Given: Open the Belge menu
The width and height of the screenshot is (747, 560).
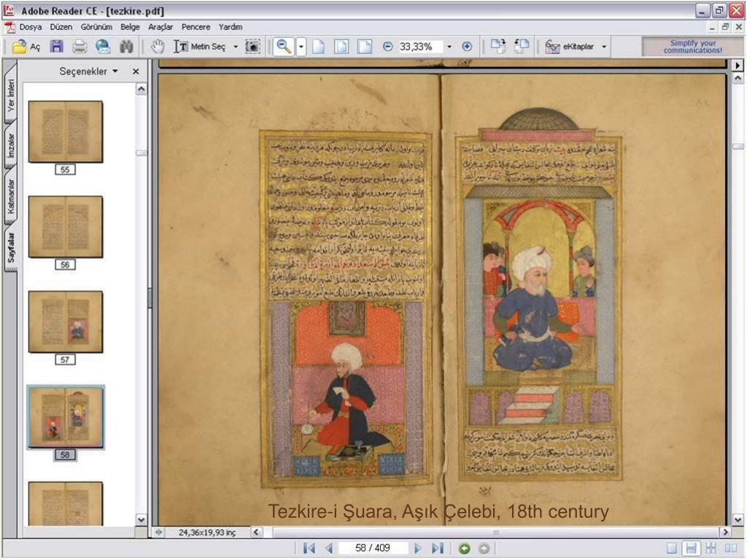Looking at the screenshot, I should tap(130, 27).
